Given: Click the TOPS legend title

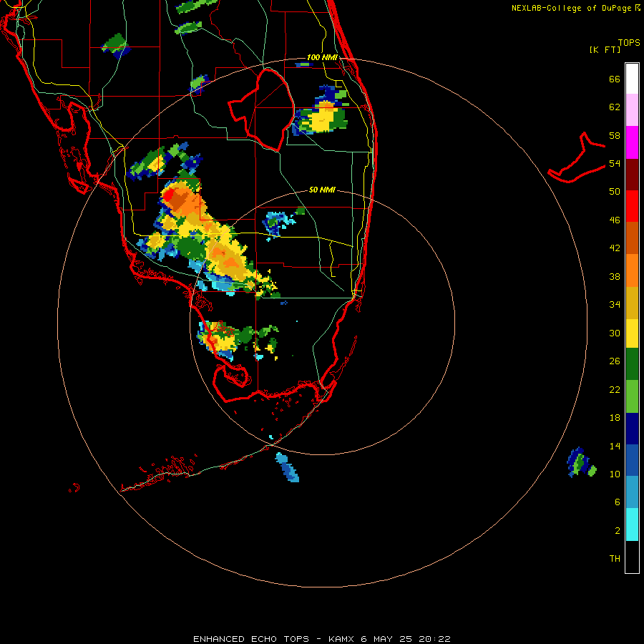Looking at the screenshot, I should tap(629, 43).
